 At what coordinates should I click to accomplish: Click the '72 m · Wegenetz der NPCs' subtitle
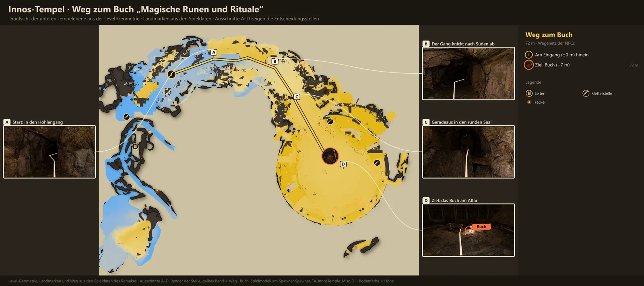[x=550, y=43]
